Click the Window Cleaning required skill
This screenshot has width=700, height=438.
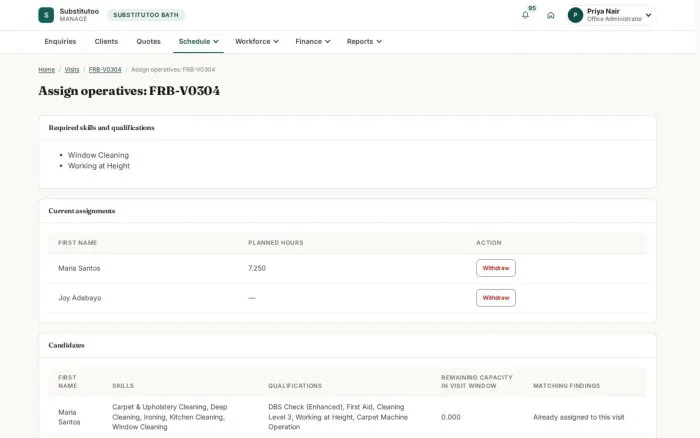click(98, 155)
